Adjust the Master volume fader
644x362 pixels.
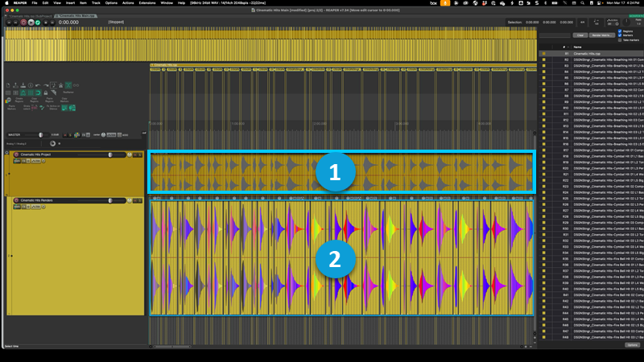click(x=40, y=134)
